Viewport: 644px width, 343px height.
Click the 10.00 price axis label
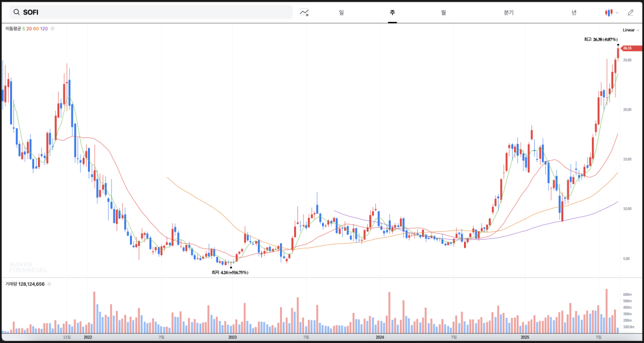[627, 209]
